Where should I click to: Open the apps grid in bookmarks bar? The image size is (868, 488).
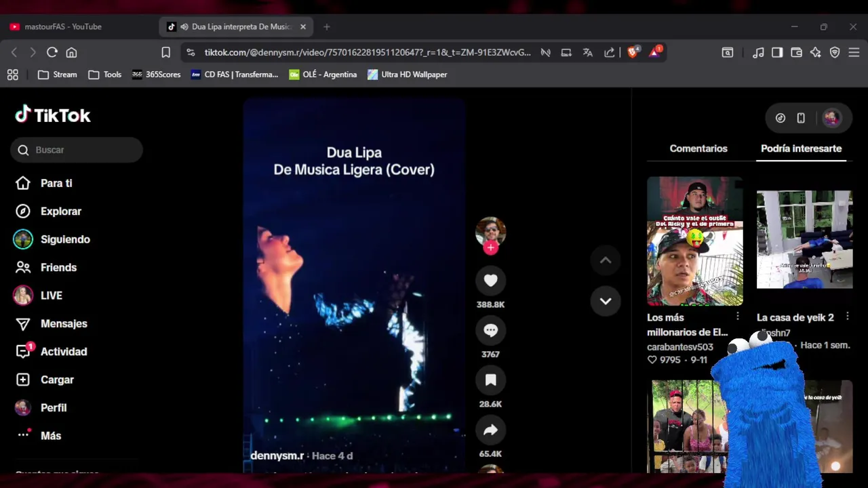coord(13,75)
